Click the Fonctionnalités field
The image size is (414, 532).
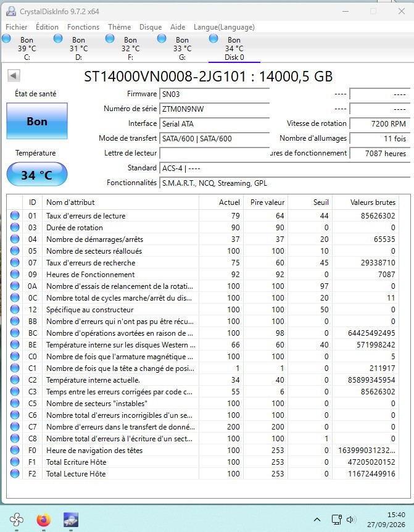click(285, 183)
